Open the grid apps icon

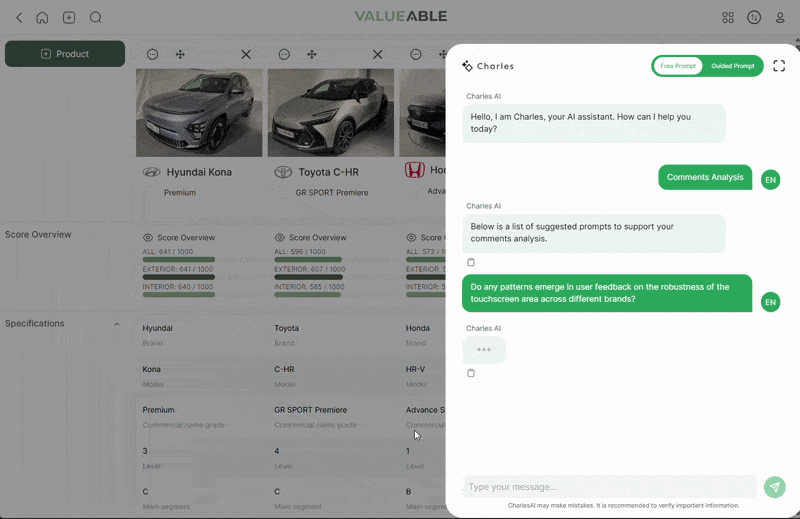[728, 17]
